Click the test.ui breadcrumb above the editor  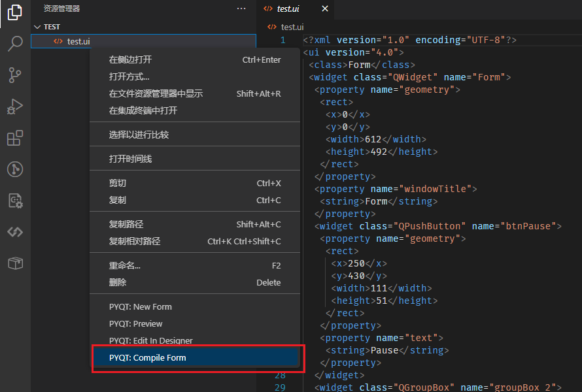pos(291,27)
